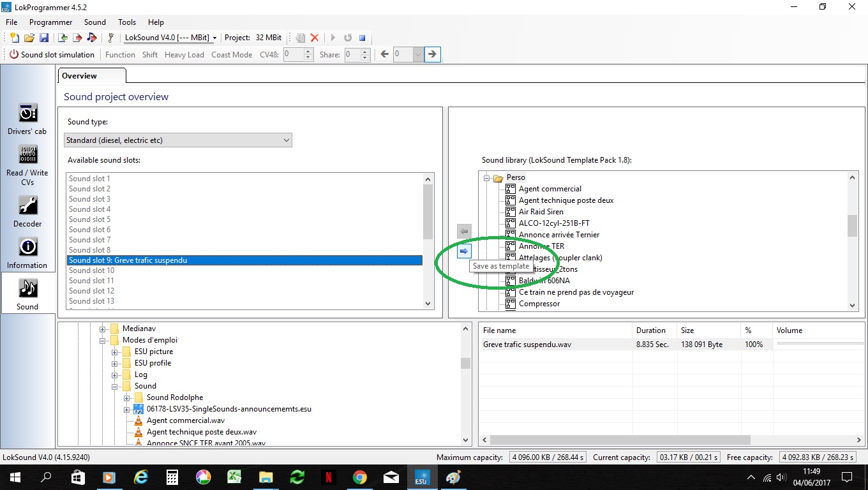Click the Size column header
The width and height of the screenshot is (868, 490).
(709, 330)
